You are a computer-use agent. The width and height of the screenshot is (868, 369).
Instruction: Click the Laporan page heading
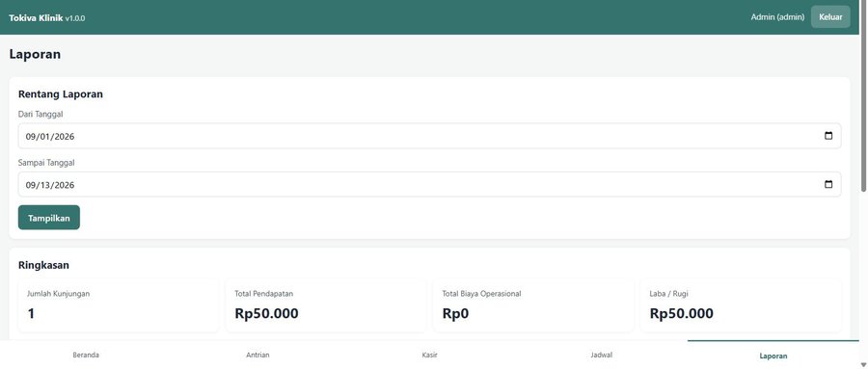pyautogui.click(x=35, y=54)
